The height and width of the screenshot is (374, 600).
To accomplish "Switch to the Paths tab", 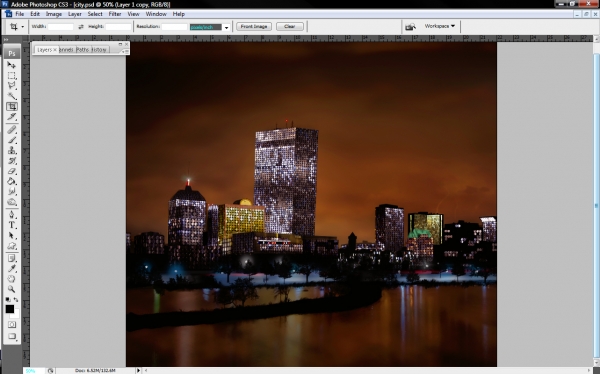I will point(83,50).
